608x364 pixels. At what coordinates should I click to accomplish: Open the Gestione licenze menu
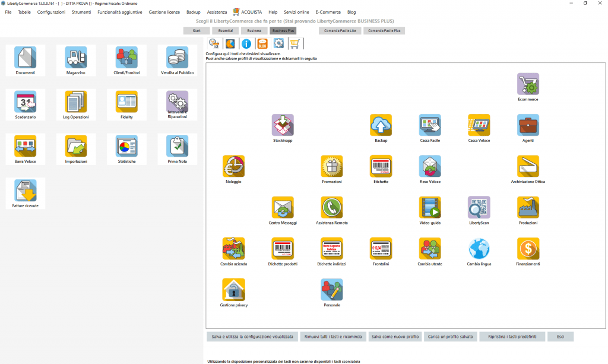tap(164, 12)
